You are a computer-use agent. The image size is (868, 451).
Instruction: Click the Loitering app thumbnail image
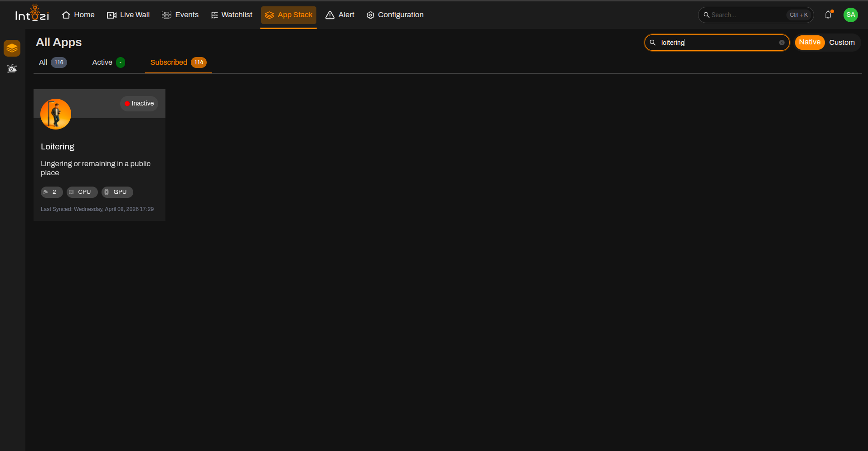tap(56, 114)
